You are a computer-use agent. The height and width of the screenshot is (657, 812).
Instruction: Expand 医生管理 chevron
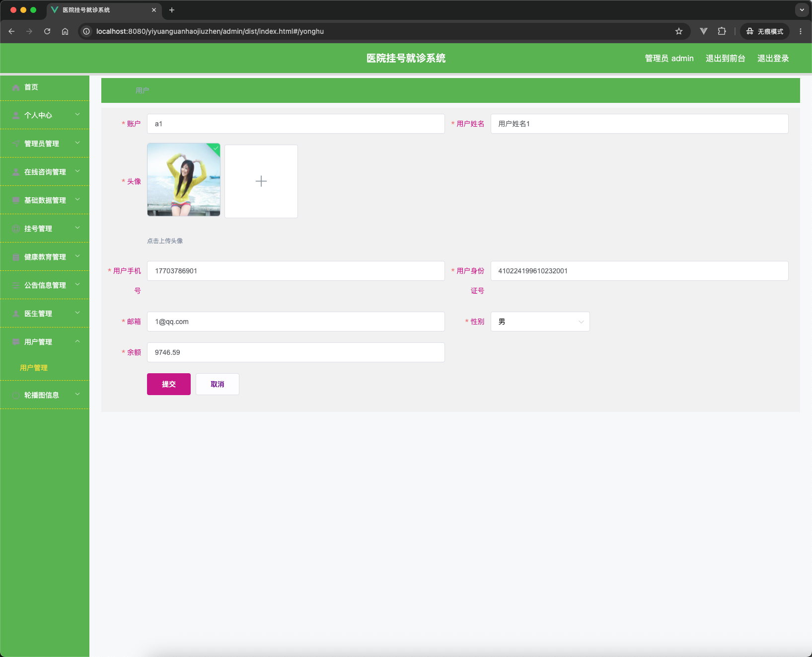point(77,313)
